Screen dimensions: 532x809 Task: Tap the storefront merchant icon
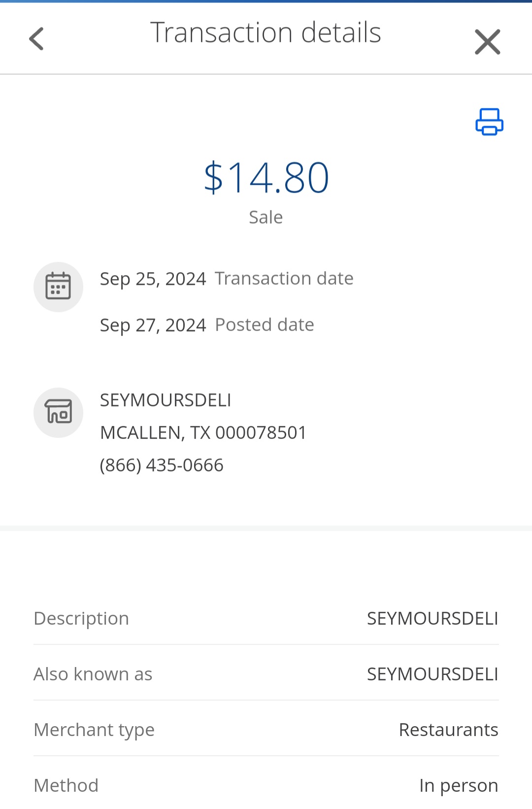(x=58, y=413)
